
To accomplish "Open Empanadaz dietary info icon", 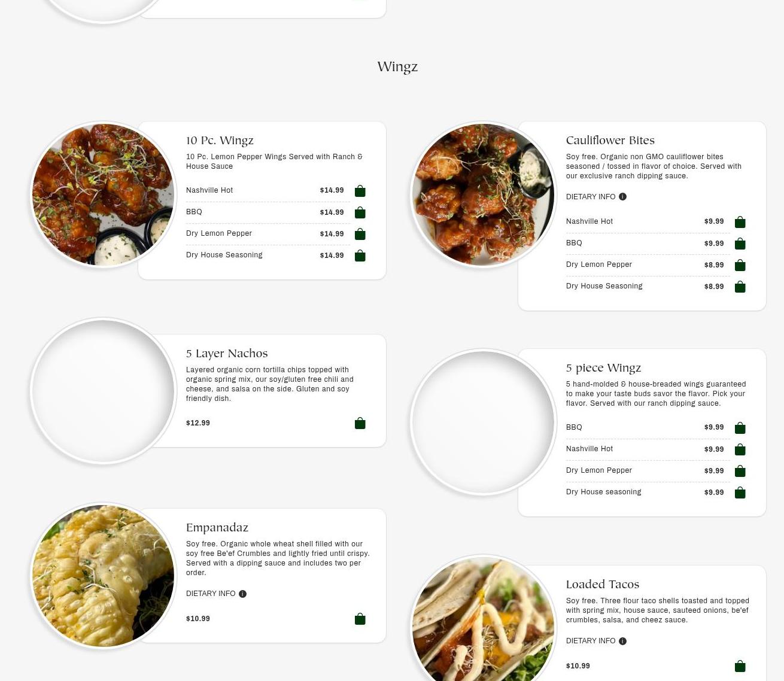I will coord(242,594).
